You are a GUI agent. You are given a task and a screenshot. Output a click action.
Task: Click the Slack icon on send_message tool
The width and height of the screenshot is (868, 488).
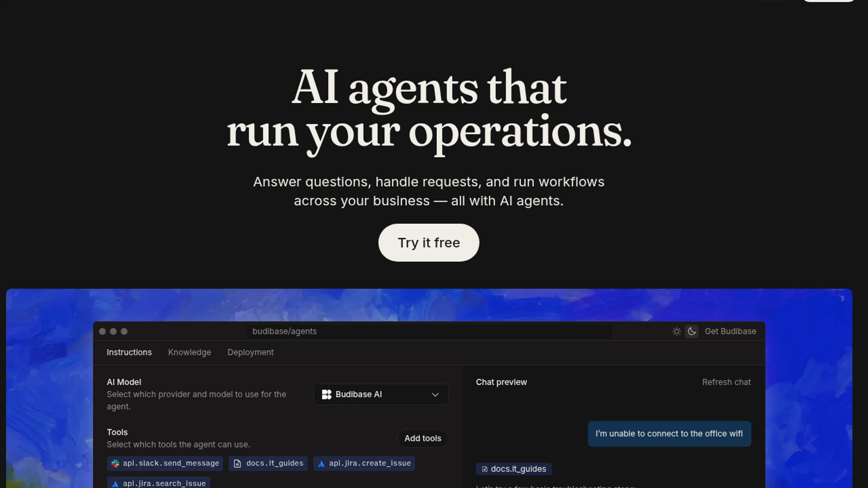(x=115, y=464)
